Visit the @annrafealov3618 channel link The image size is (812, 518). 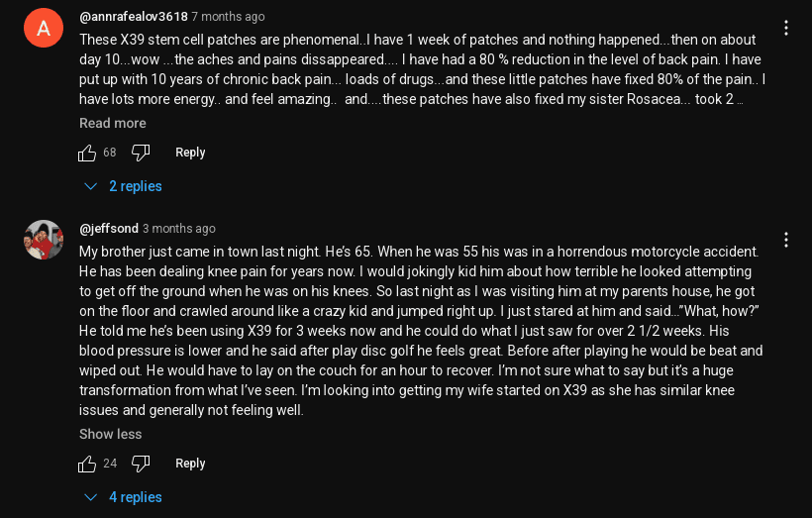click(x=133, y=17)
